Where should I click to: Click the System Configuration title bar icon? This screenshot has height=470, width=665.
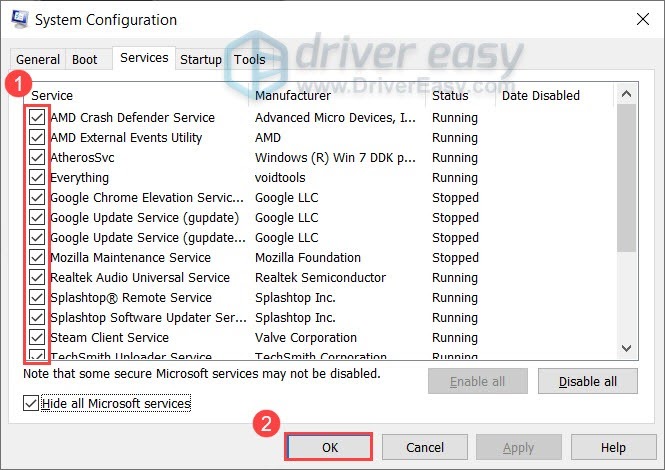click(x=18, y=19)
